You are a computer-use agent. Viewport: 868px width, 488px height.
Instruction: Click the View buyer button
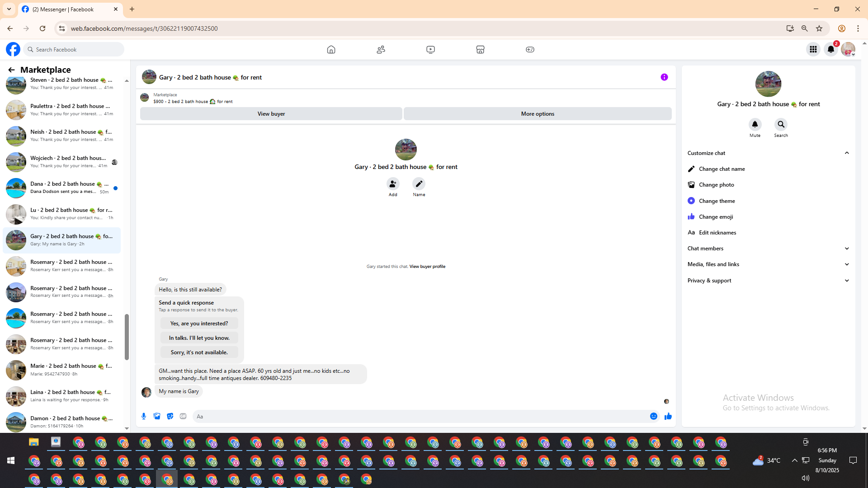click(x=271, y=114)
